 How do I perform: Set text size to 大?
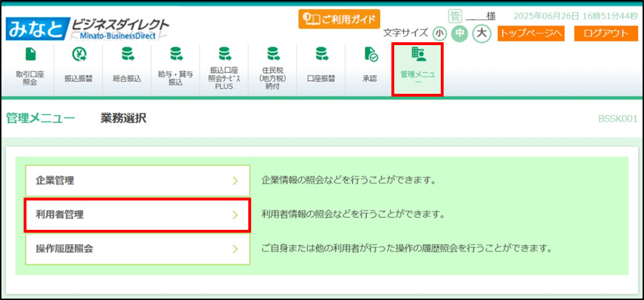click(482, 33)
